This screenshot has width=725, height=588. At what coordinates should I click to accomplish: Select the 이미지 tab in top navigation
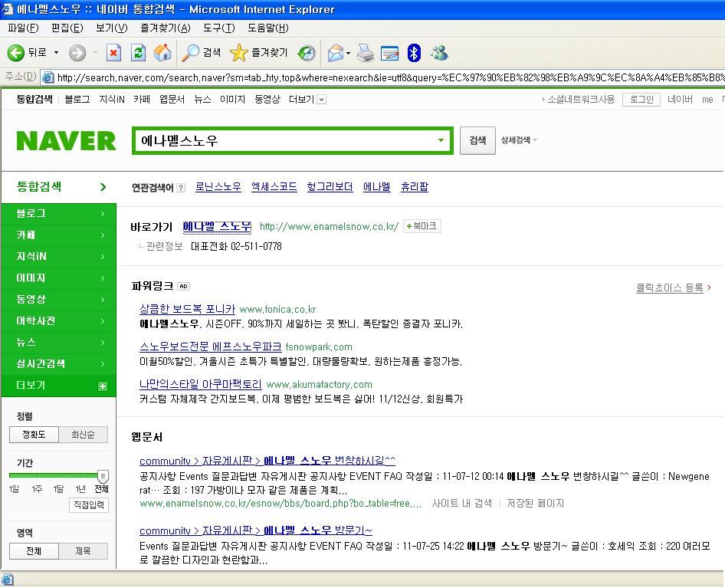[232, 99]
